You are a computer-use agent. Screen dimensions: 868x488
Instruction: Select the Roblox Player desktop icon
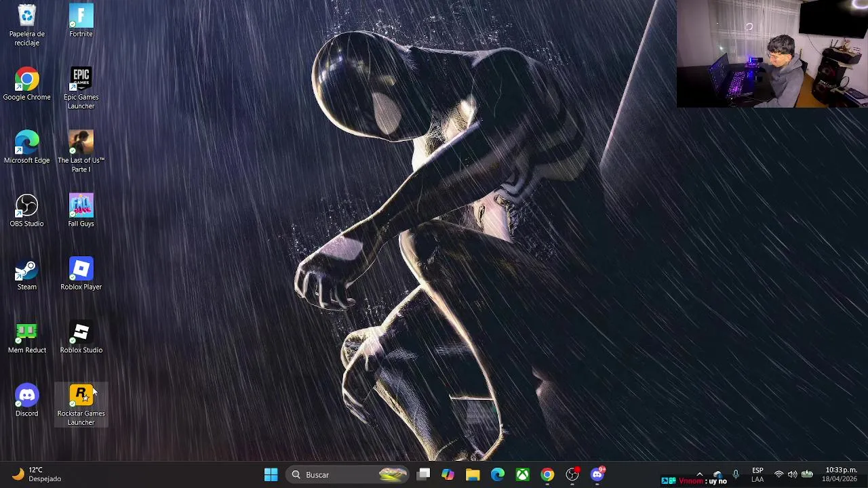pyautogui.click(x=81, y=274)
